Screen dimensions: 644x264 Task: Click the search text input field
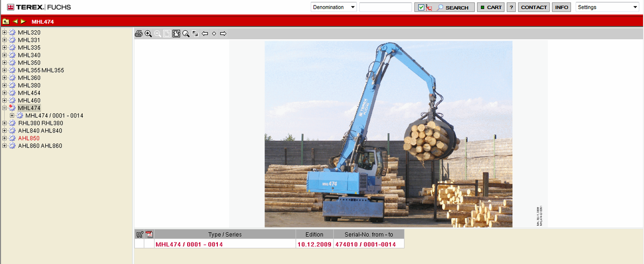[x=385, y=7]
